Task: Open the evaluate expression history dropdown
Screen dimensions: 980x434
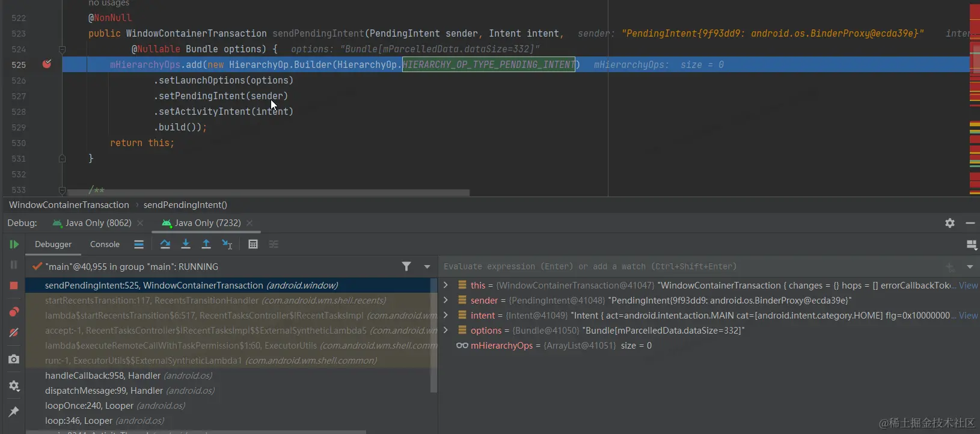Action: pos(970,266)
